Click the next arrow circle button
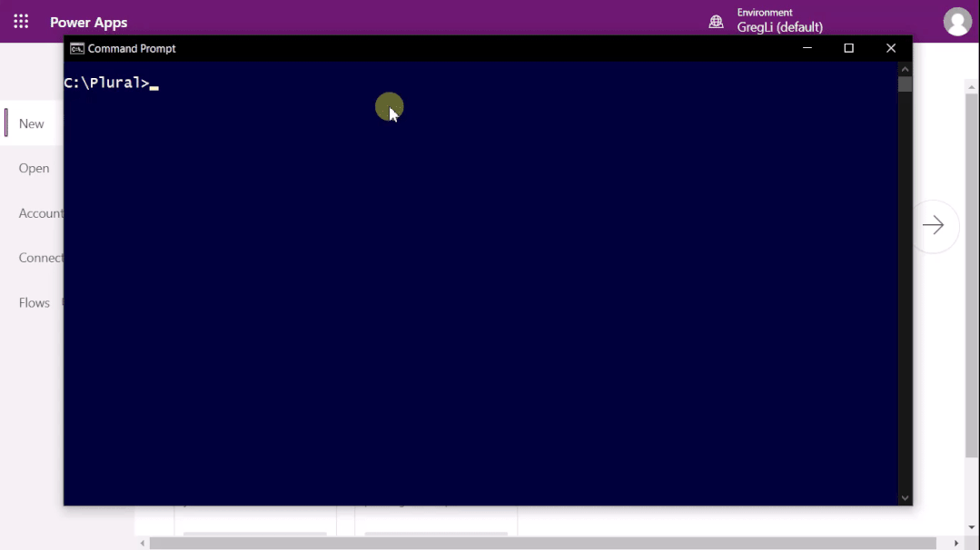 pyautogui.click(x=933, y=225)
